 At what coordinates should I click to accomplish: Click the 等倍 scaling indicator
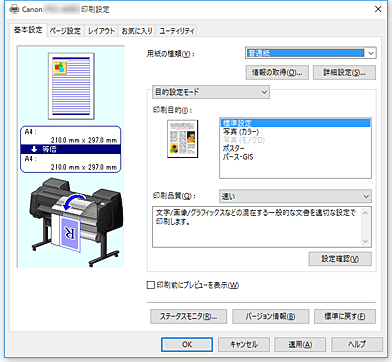(70, 149)
